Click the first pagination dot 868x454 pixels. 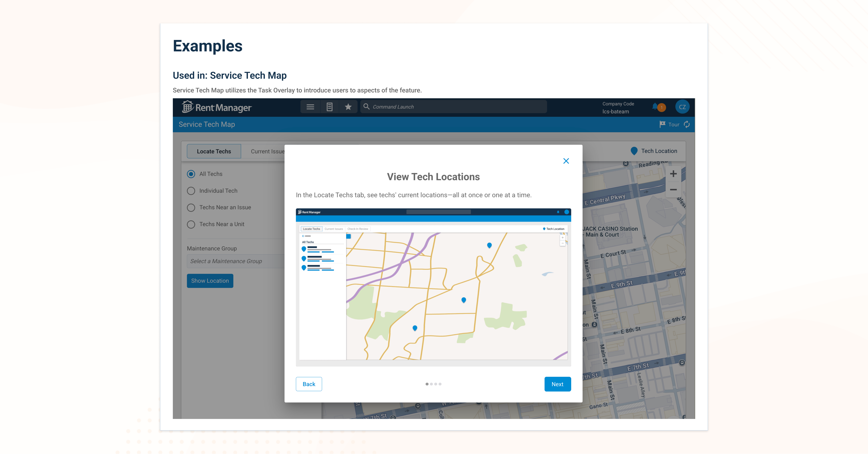coord(427,384)
